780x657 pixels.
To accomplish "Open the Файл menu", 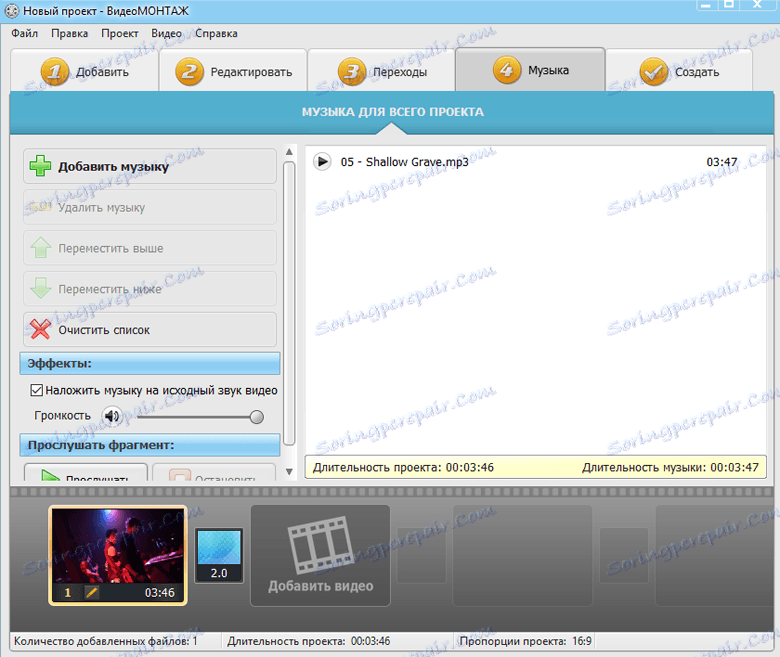I will click(x=24, y=33).
